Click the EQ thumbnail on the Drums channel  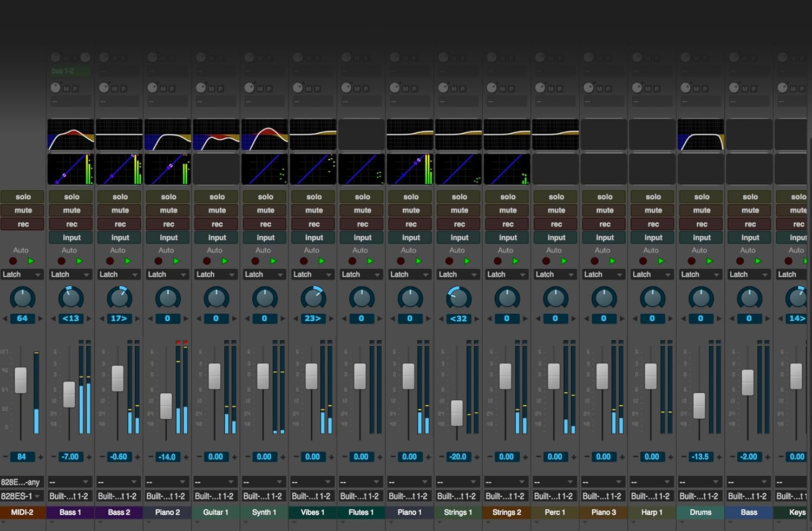click(700, 134)
